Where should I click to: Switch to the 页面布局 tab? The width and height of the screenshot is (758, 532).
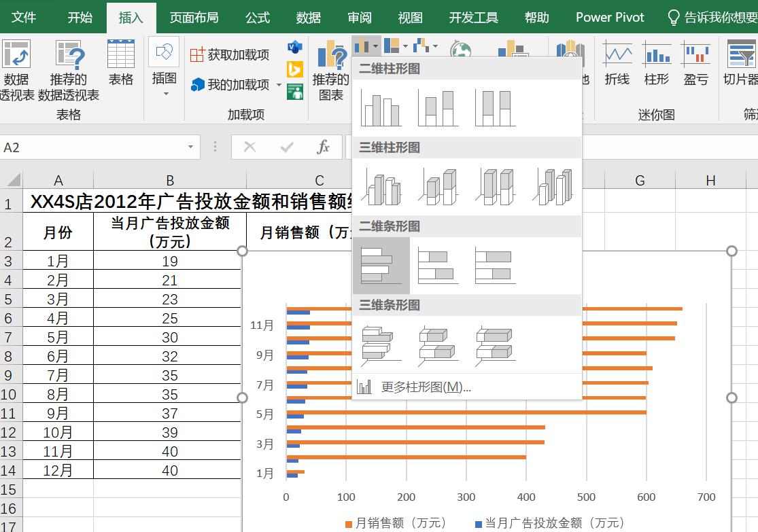click(x=194, y=18)
